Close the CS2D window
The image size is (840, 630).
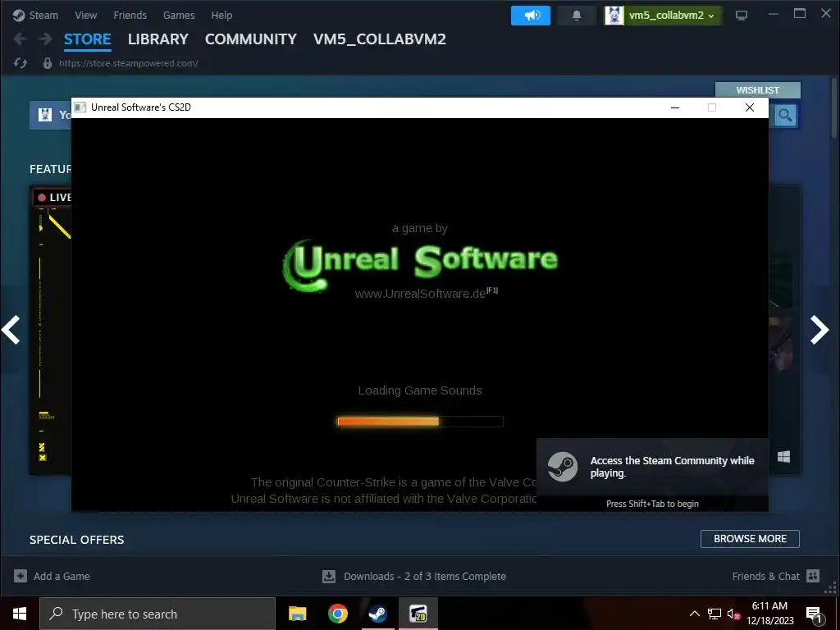point(750,107)
